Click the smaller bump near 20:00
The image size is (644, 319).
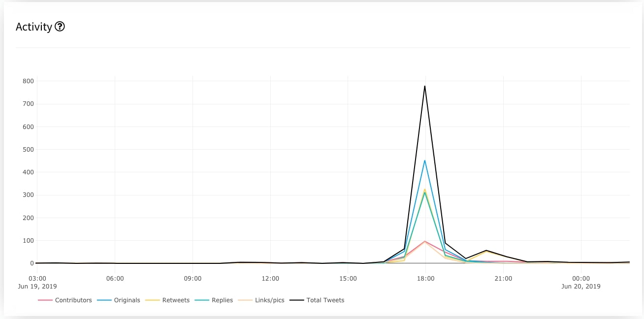[485, 251]
